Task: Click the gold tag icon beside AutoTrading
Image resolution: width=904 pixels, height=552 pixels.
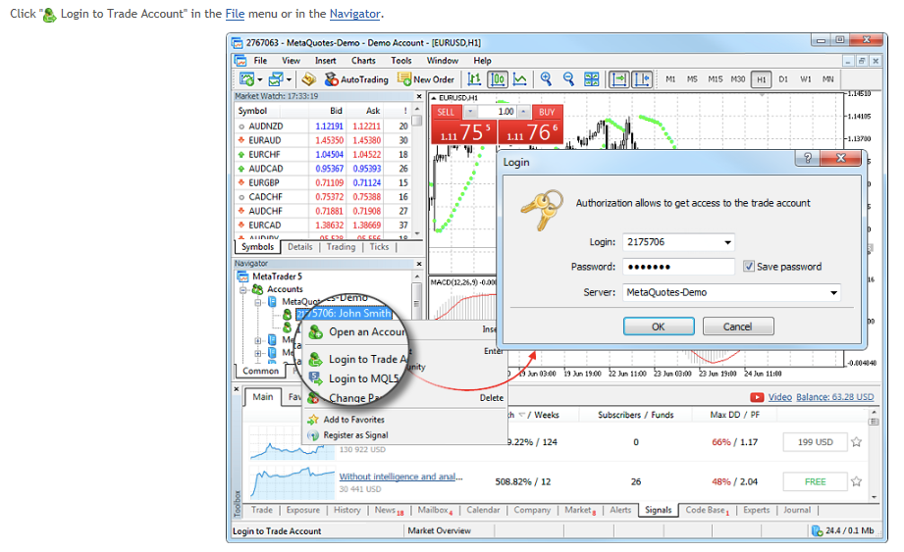Action: (x=308, y=79)
